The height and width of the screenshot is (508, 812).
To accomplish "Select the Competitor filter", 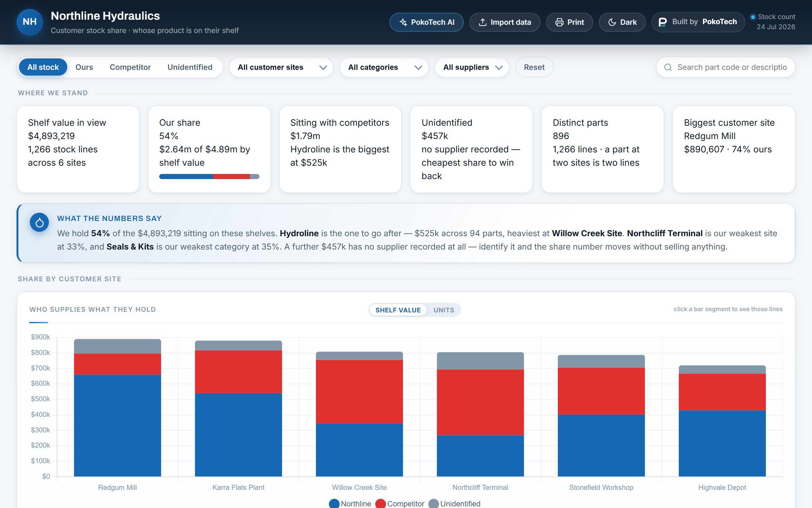I will point(130,67).
